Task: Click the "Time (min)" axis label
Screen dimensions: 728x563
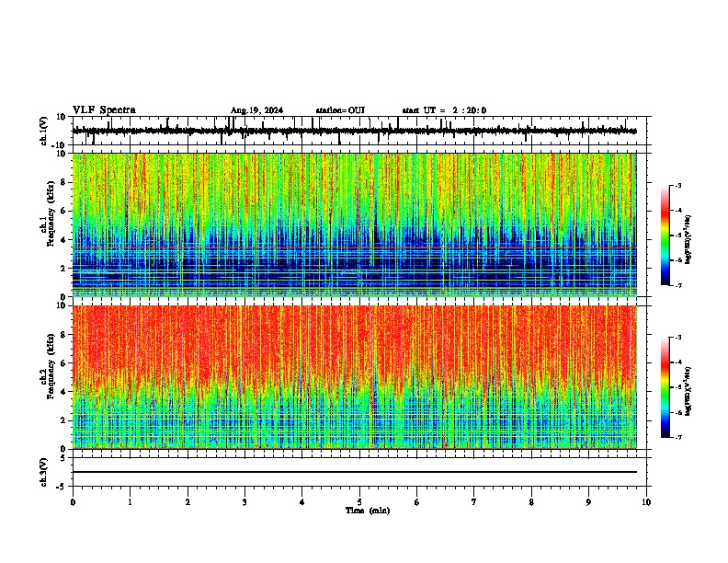Action: (x=368, y=511)
